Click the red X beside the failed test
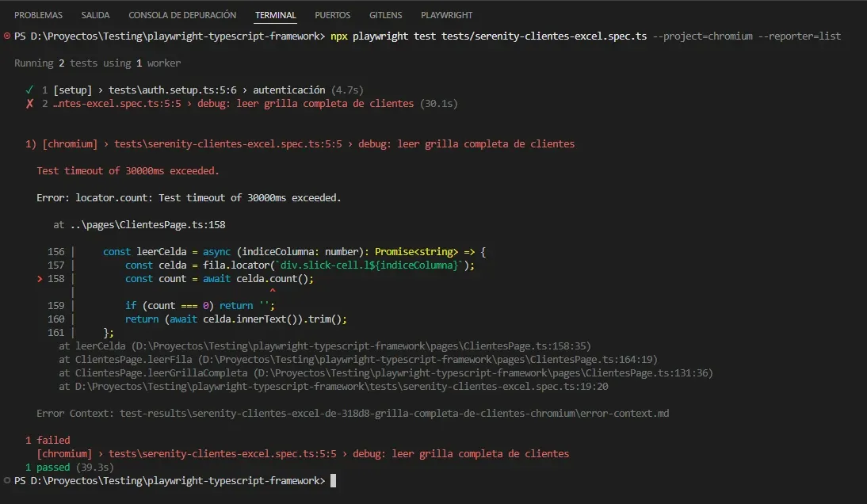867x504 pixels. tap(30, 103)
